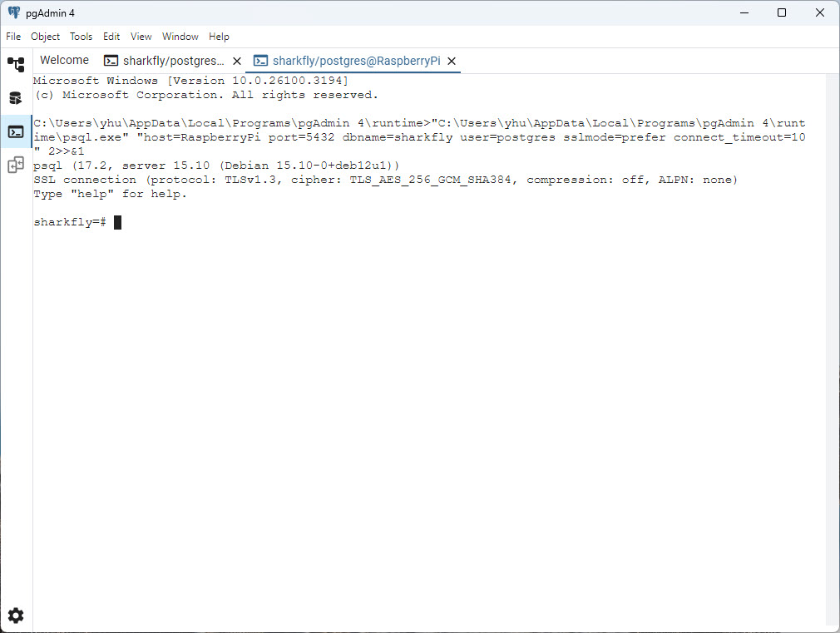
Task: Open the Schema Diff sidebar icon
Action: point(16,165)
